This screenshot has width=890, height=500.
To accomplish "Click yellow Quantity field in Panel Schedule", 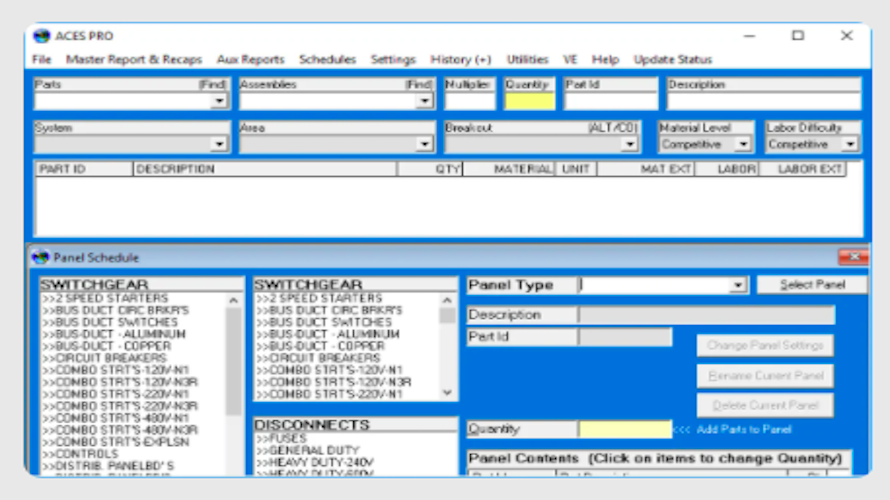I will point(625,429).
